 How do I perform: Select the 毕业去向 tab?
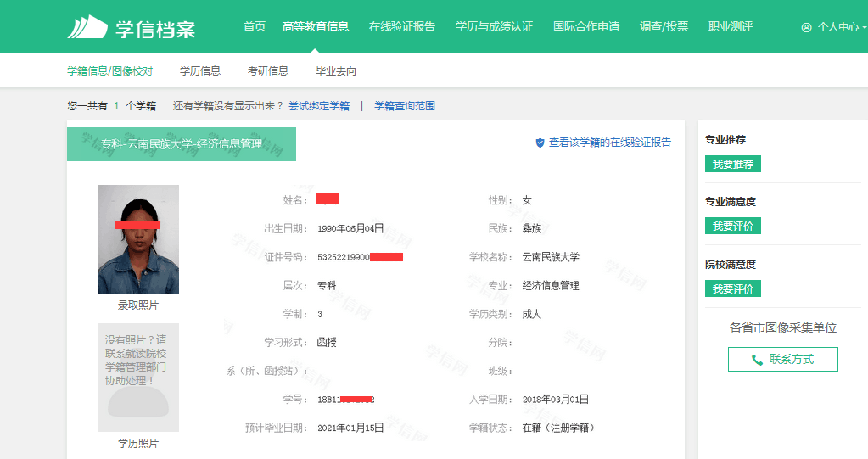pyautogui.click(x=336, y=71)
